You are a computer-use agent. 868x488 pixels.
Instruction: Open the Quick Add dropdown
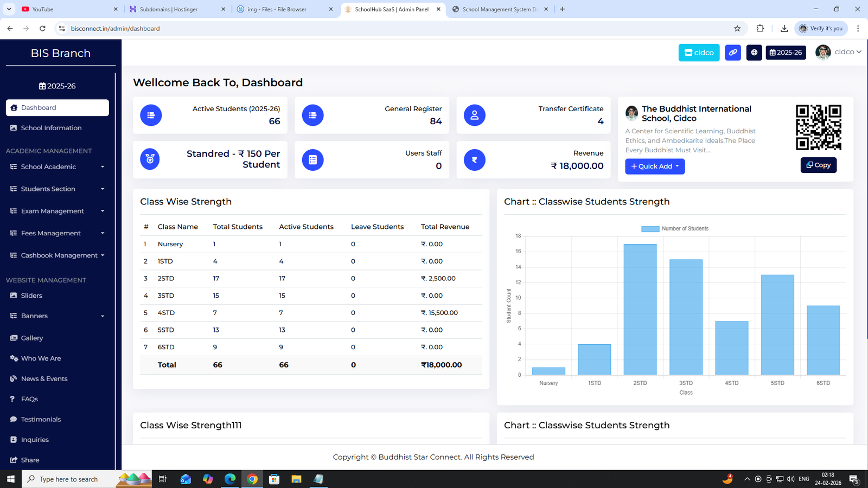[655, 166]
